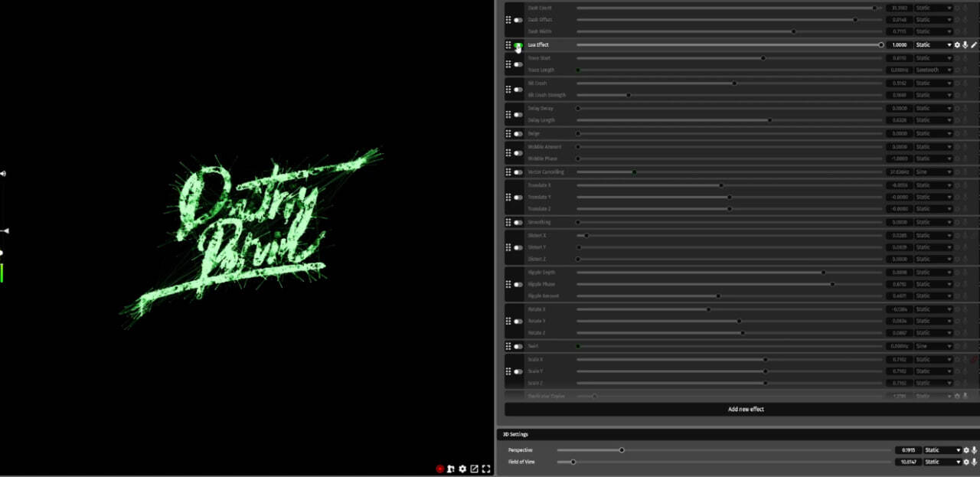The image size is (980, 477).
Task: Click the drag handle of the Bit Crush group
Action: 508,90
